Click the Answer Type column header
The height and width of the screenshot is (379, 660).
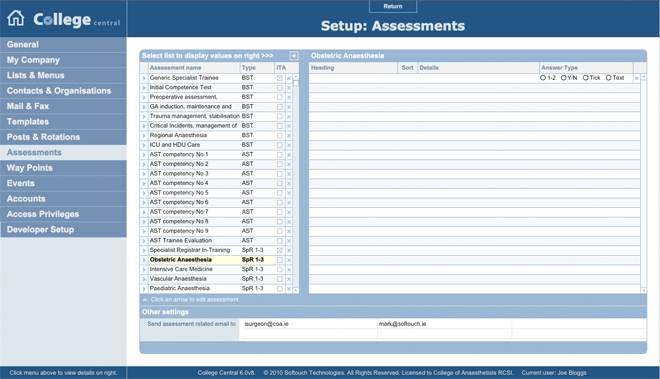(586, 68)
